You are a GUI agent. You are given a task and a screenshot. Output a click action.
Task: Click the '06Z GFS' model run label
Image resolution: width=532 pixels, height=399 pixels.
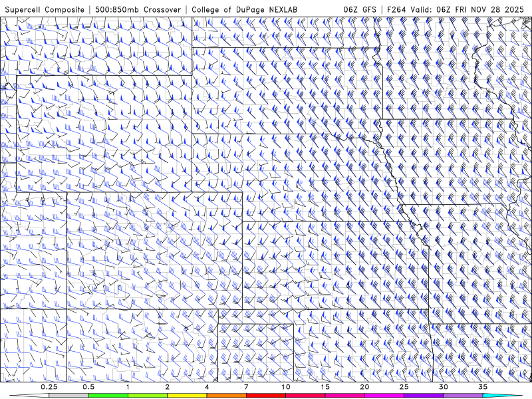[x=360, y=9]
